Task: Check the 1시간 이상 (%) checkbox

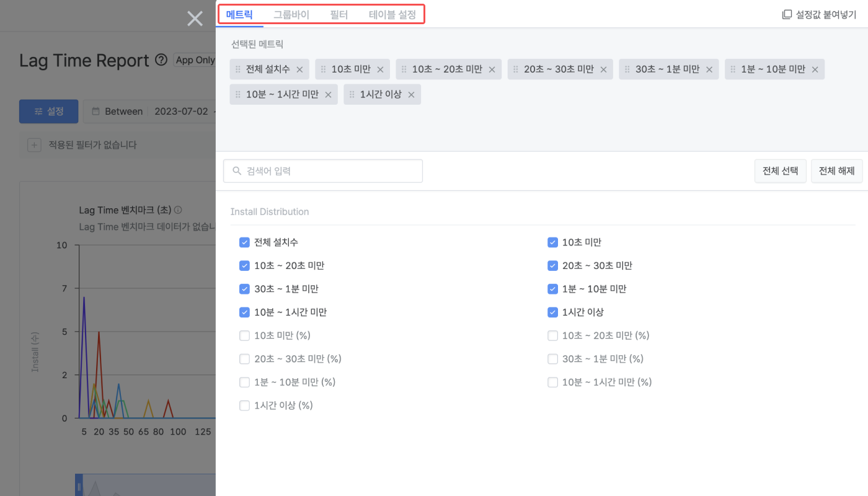Action: coord(244,405)
